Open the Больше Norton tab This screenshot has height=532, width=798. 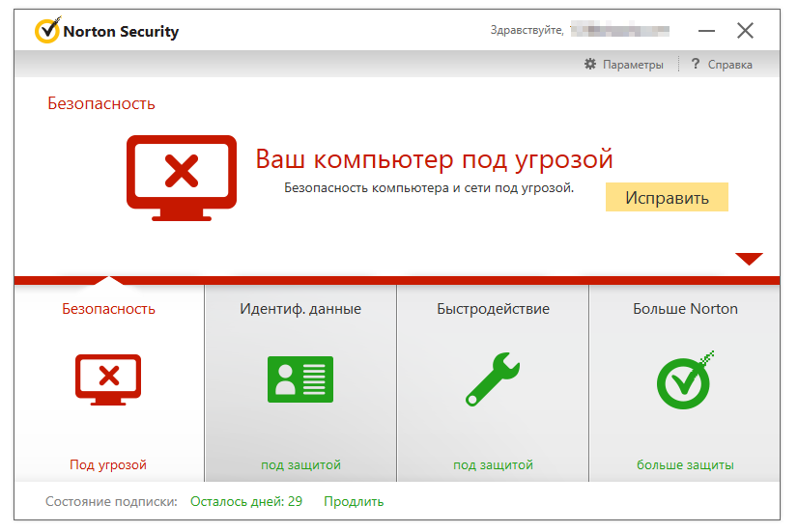(685, 382)
